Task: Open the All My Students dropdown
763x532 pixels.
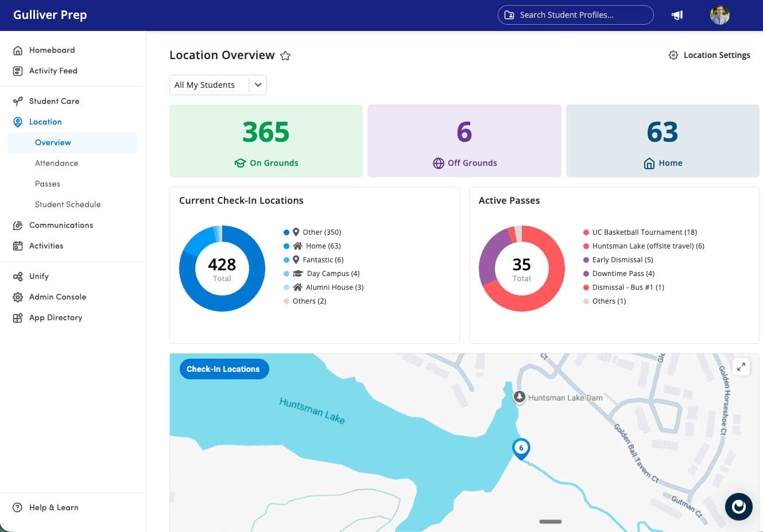Action: (x=218, y=85)
